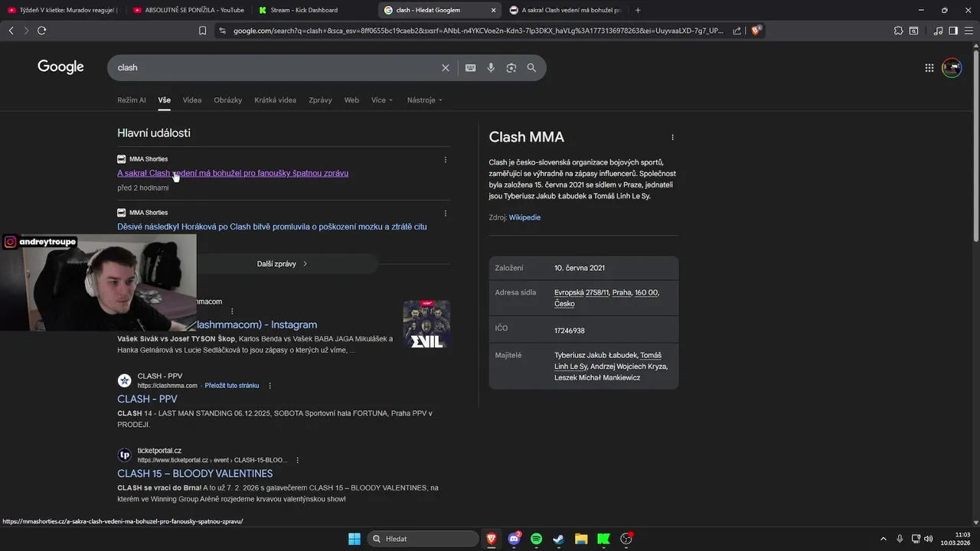Select the Web search tab
Viewport: 980px width, 551px height.
[351, 100]
